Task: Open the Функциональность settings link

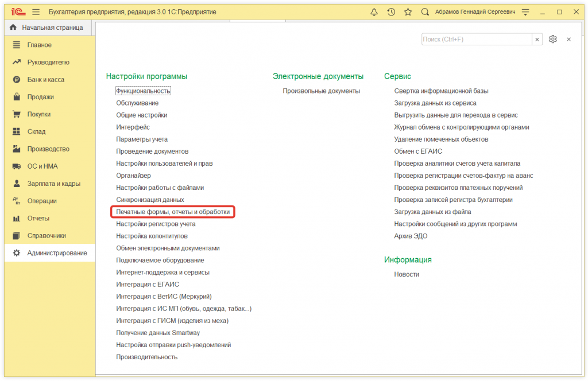Action: (x=143, y=91)
